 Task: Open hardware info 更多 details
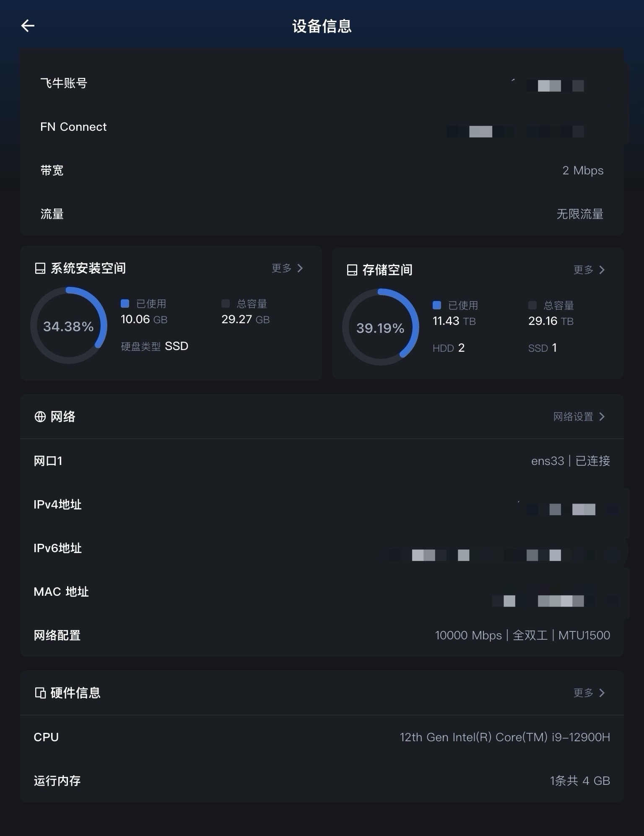coord(589,693)
